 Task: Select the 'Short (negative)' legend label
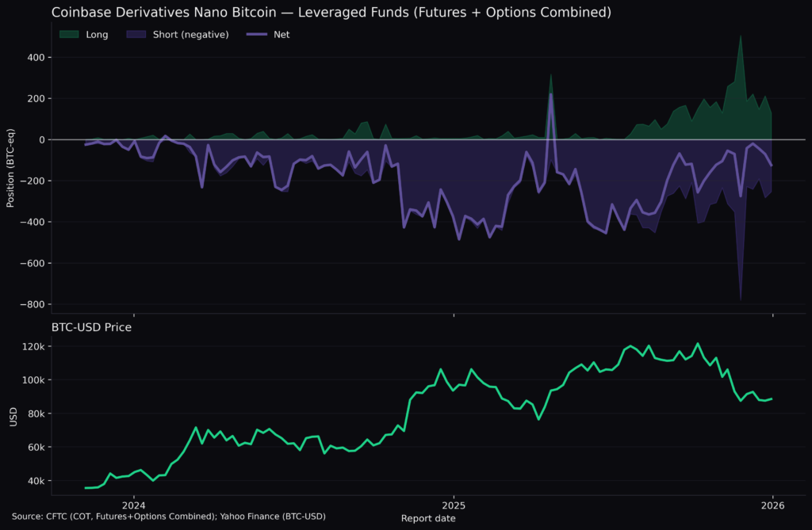pos(190,35)
